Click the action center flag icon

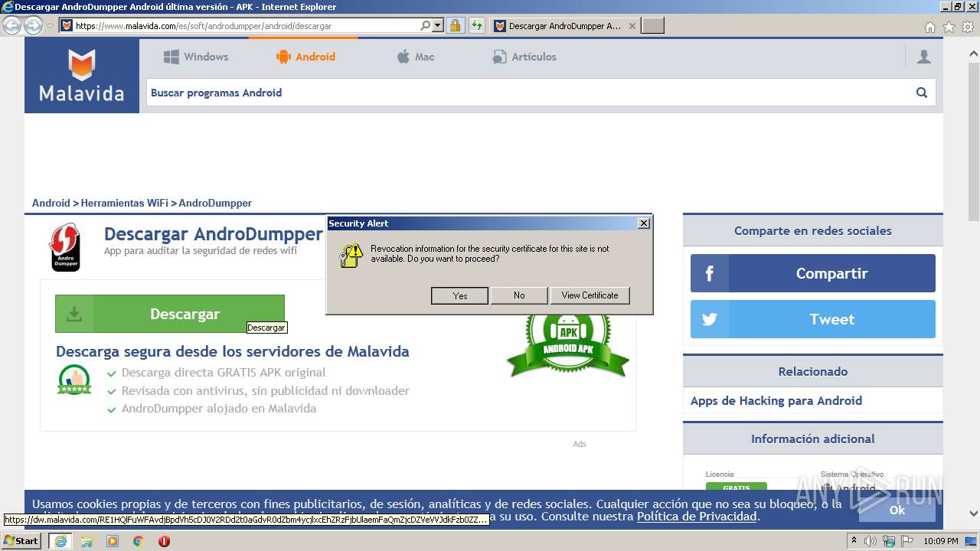906,541
